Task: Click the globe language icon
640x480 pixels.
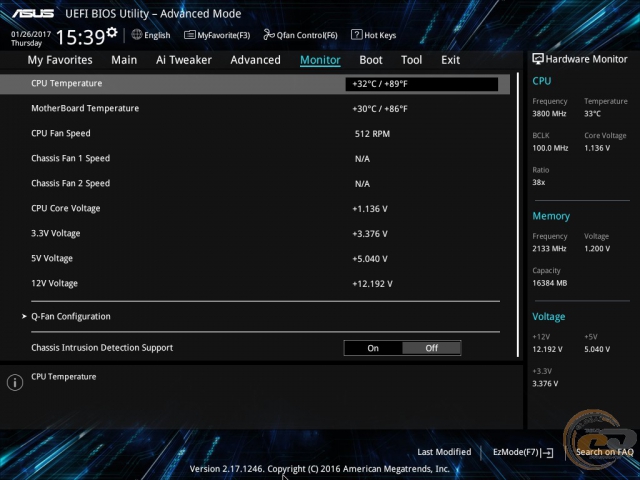Action: 137,35
